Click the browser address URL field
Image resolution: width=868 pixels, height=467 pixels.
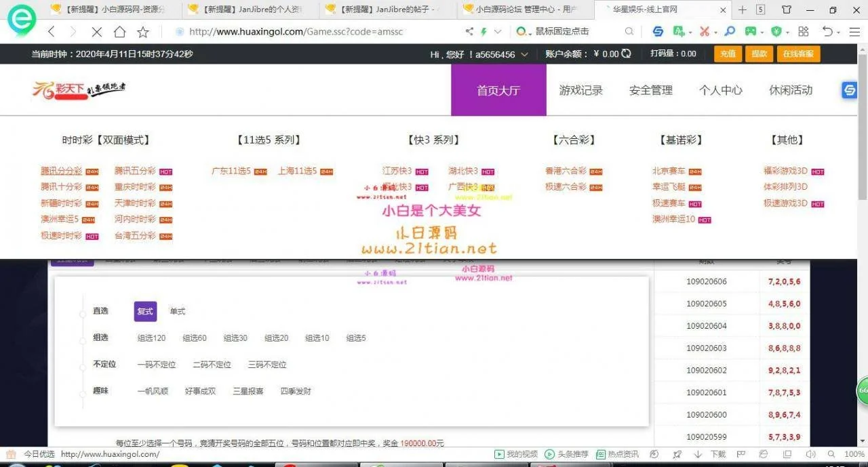pyautogui.click(x=305, y=32)
